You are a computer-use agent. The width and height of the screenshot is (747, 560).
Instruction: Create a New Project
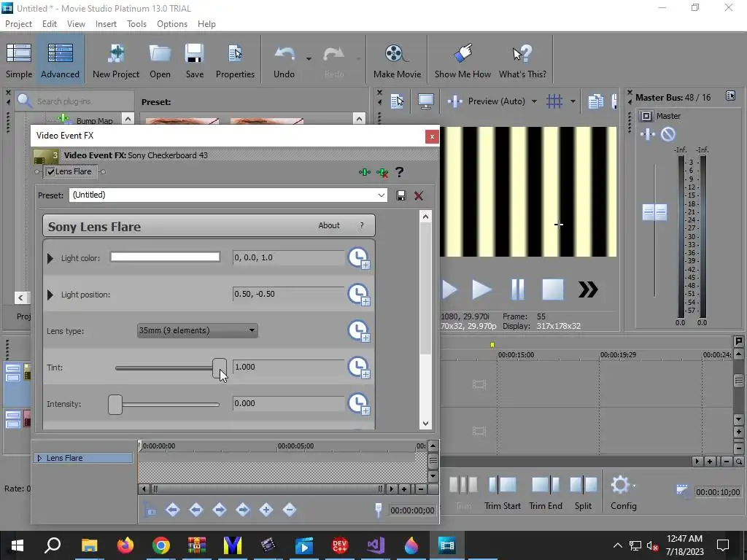point(116,61)
